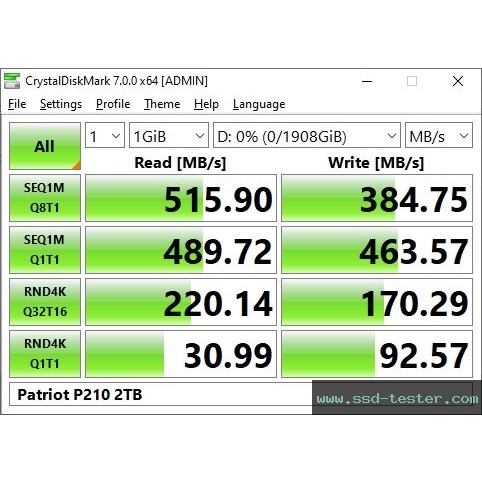Screen dimensions: 482x482
Task: Start the SEQ1M Q8T1 test
Action: (45, 198)
